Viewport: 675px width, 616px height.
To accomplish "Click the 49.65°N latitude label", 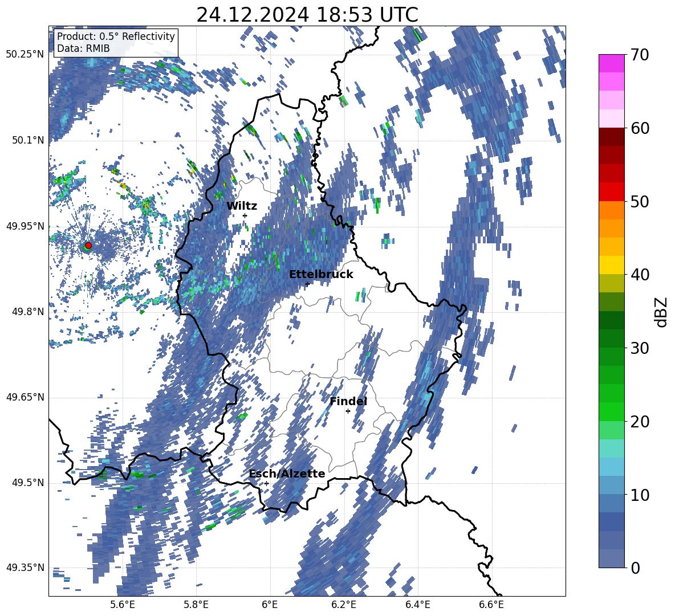I will tap(25, 397).
